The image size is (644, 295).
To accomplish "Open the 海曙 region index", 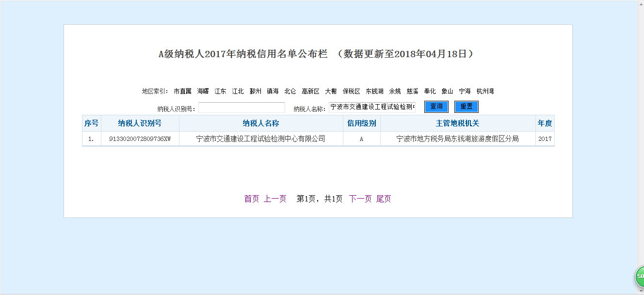I will 203,91.
